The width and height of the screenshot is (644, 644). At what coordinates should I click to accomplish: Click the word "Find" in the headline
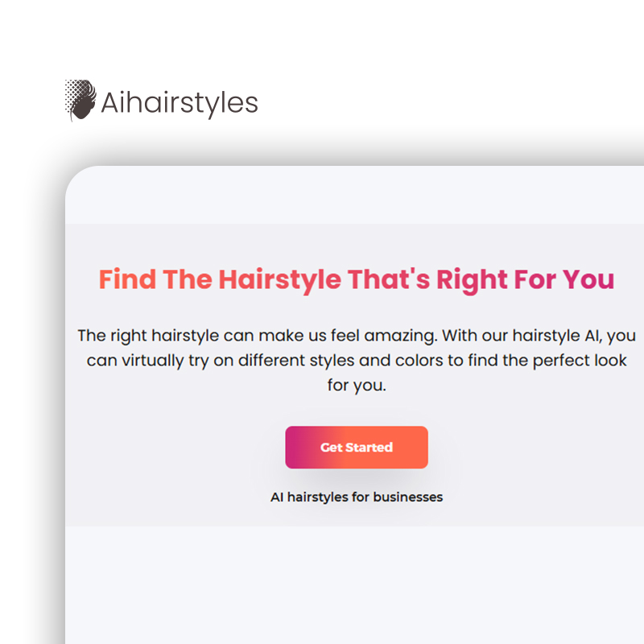pyautogui.click(x=127, y=279)
